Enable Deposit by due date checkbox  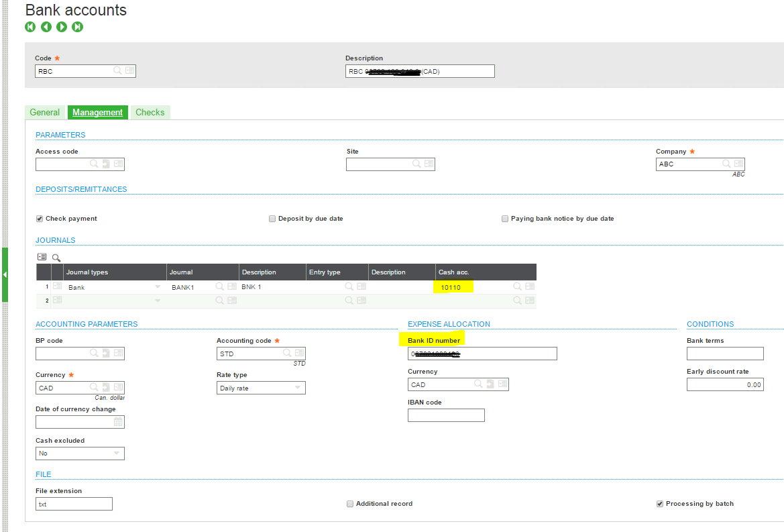272,219
